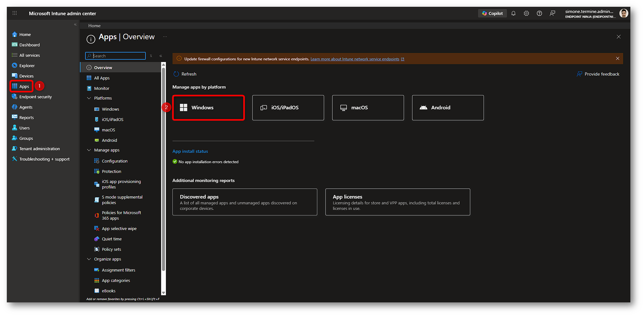Image resolution: width=644 pixels, height=316 pixels.
Task: Open Endpoint security in left navigation
Action: pos(35,97)
